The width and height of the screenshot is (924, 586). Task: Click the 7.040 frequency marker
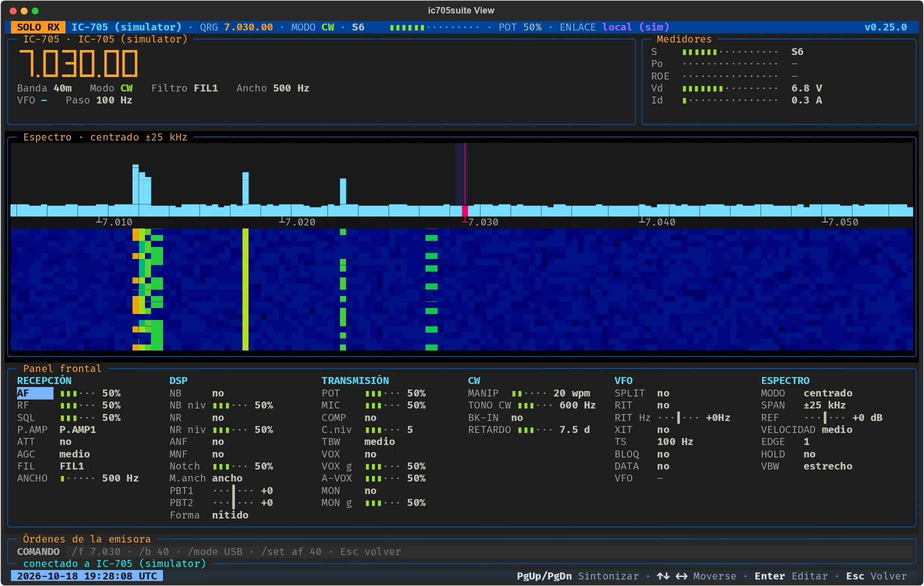click(657, 222)
